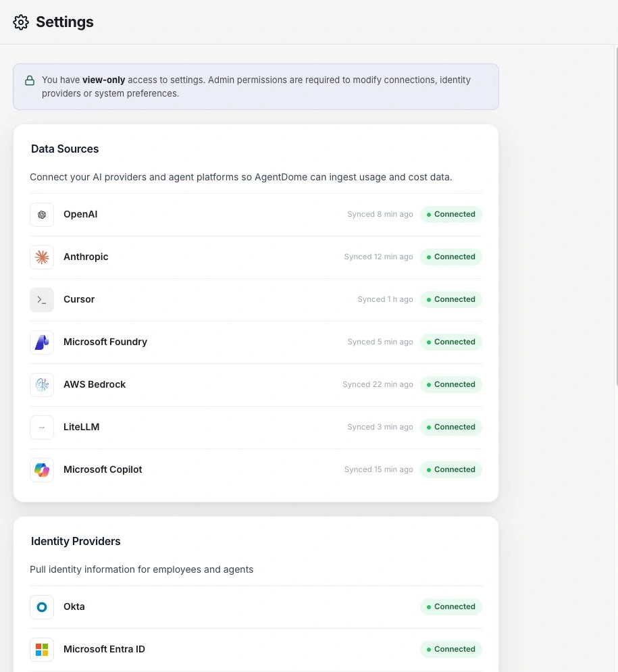Screen dimensions: 618x672
Task: Click the Microsoft Copilot colorful icon
Action: pyautogui.click(x=42, y=469)
